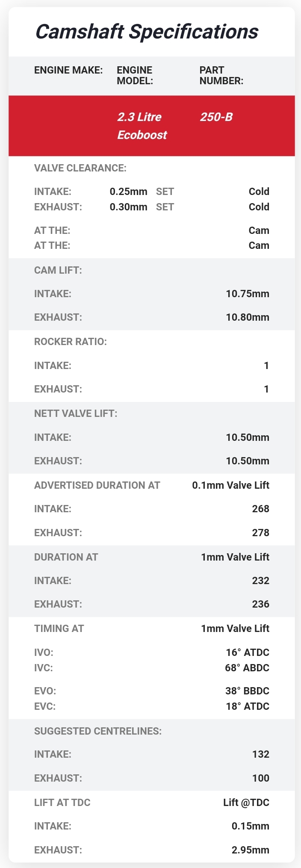
Task: Select the EVO timing value "38° BBDC"
Action: [x=247, y=691]
